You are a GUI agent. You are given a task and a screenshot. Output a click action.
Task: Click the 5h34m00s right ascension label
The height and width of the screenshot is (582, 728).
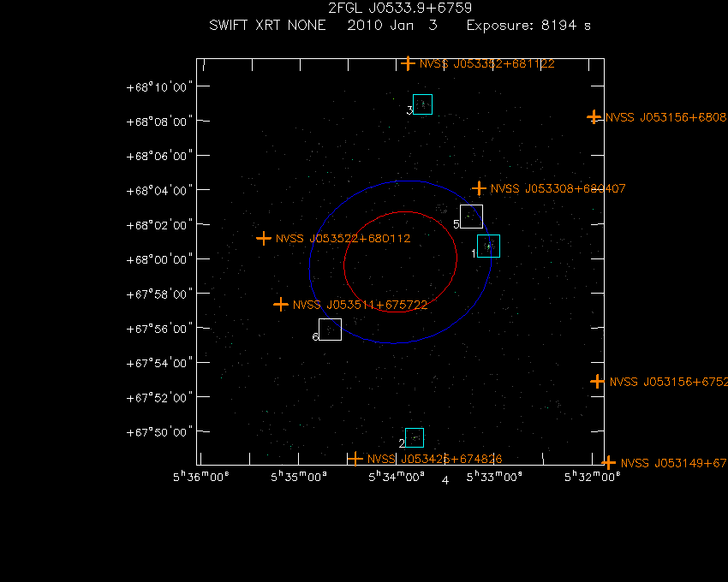[397, 477]
